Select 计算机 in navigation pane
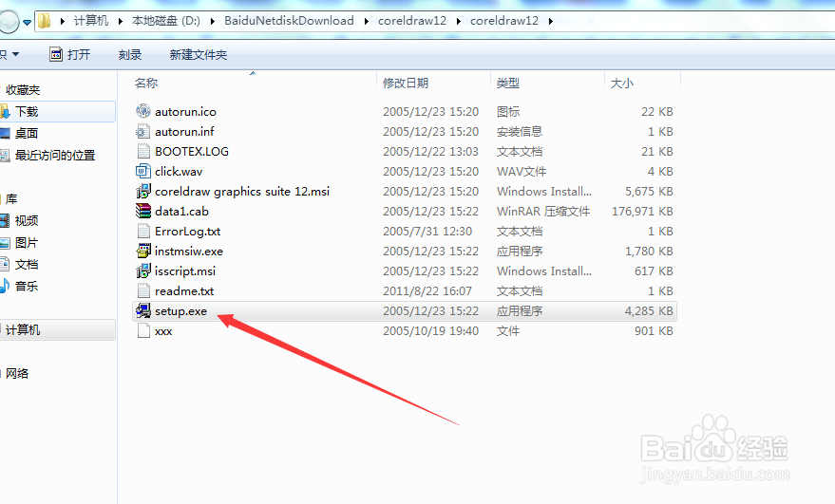 click(x=23, y=330)
